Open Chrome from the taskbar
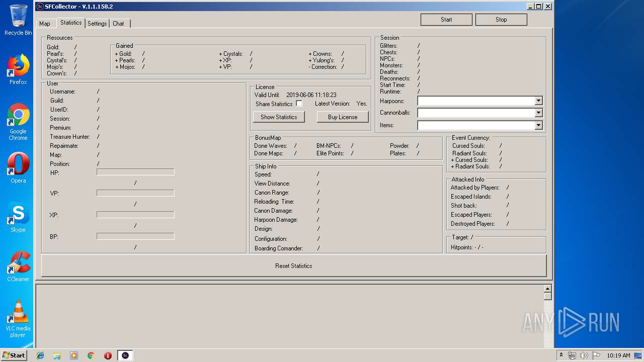The image size is (644, 362). tap(91, 355)
